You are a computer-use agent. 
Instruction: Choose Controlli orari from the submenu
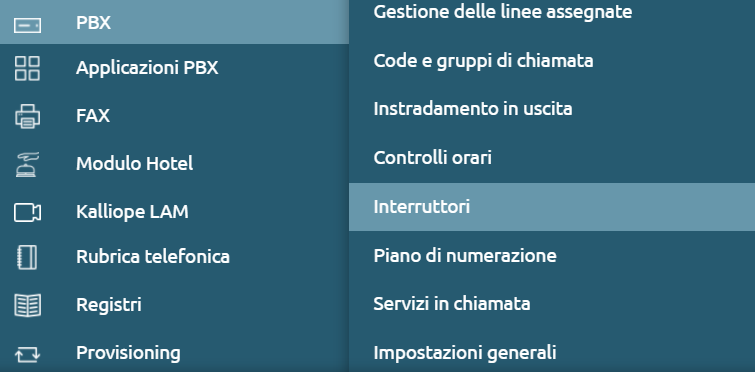[x=432, y=157]
